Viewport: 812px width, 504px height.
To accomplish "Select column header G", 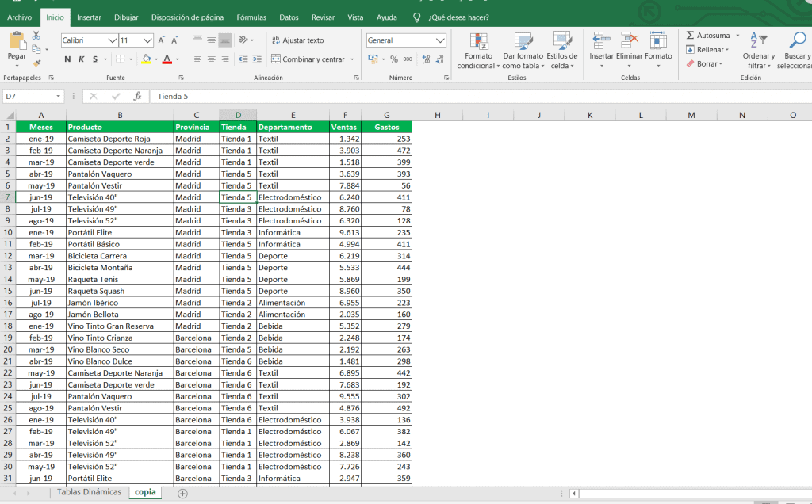I will coord(387,115).
